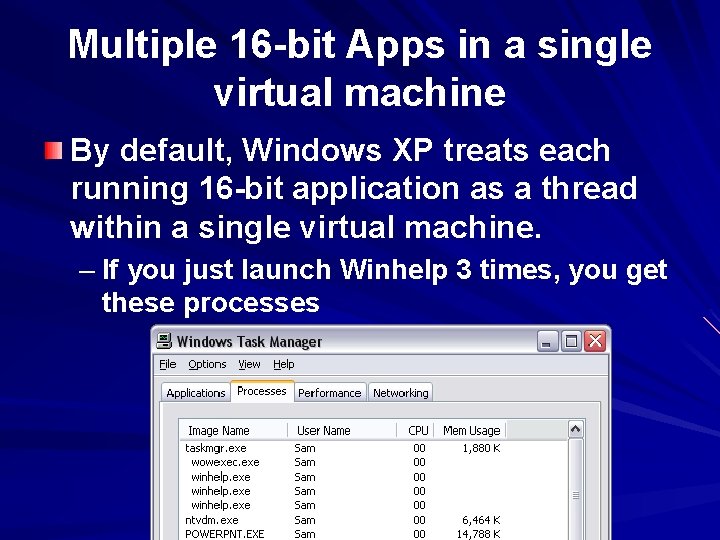Sort by Image Name column header
This screenshot has height=540, width=720.
(x=233, y=431)
